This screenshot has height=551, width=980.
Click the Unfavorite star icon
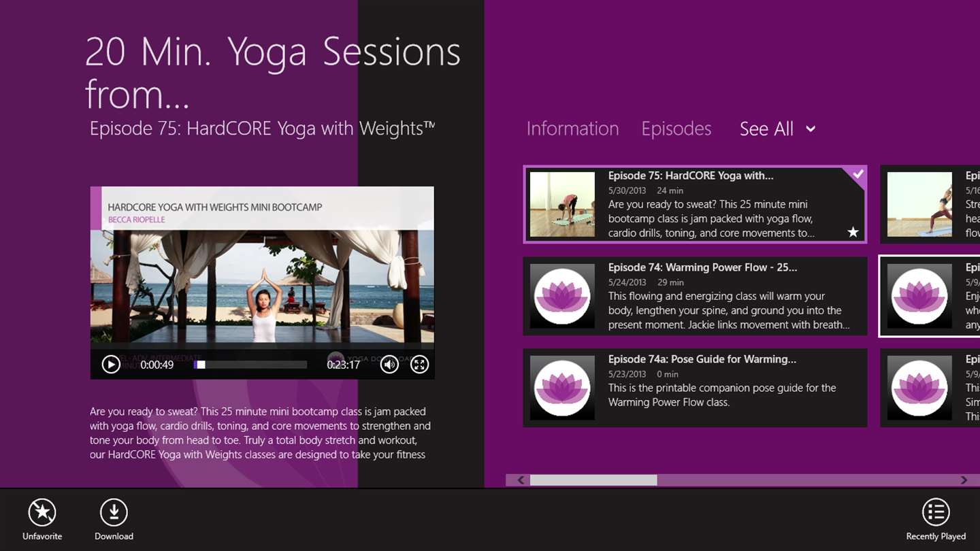(x=42, y=512)
